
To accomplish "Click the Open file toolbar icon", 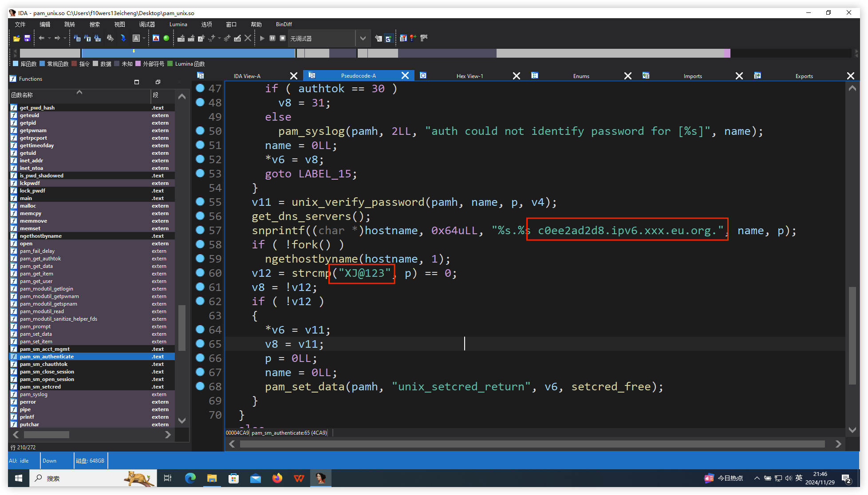I will (x=16, y=39).
